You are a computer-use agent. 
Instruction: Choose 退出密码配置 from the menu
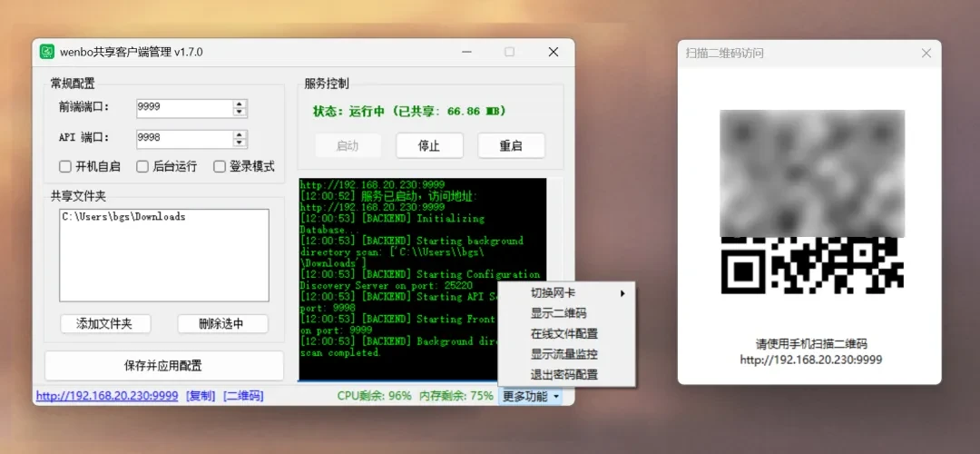567,375
